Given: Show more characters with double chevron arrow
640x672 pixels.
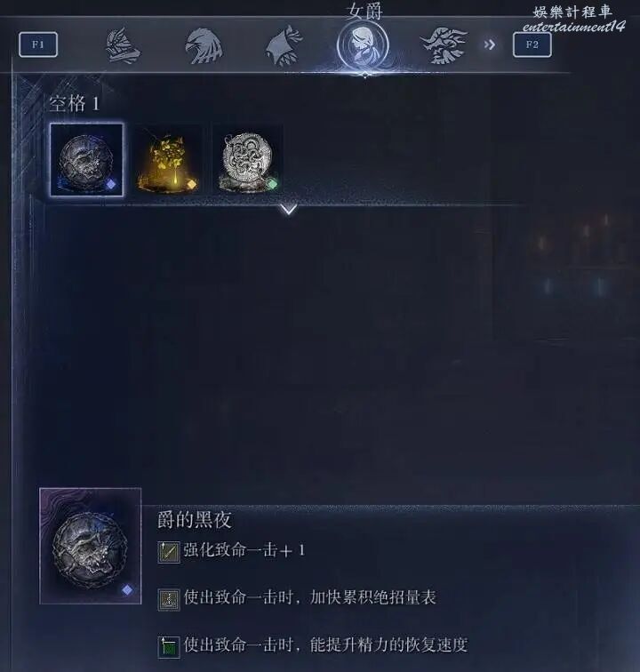Looking at the screenshot, I should tap(489, 44).
